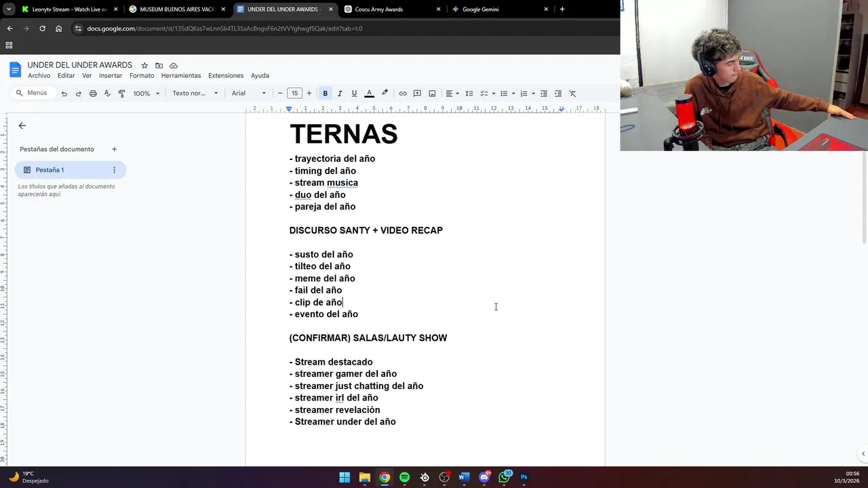The height and width of the screenshot is (488, 868).
Task: Open the Archivo menu
Action: [x=39, y=75]
